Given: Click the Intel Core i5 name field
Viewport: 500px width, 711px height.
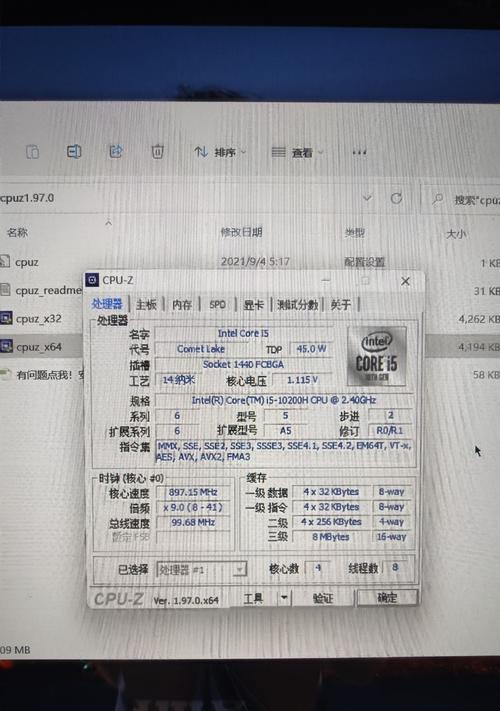Looking at the screenshot, I should pyautogui.click(x=243, y=333).
